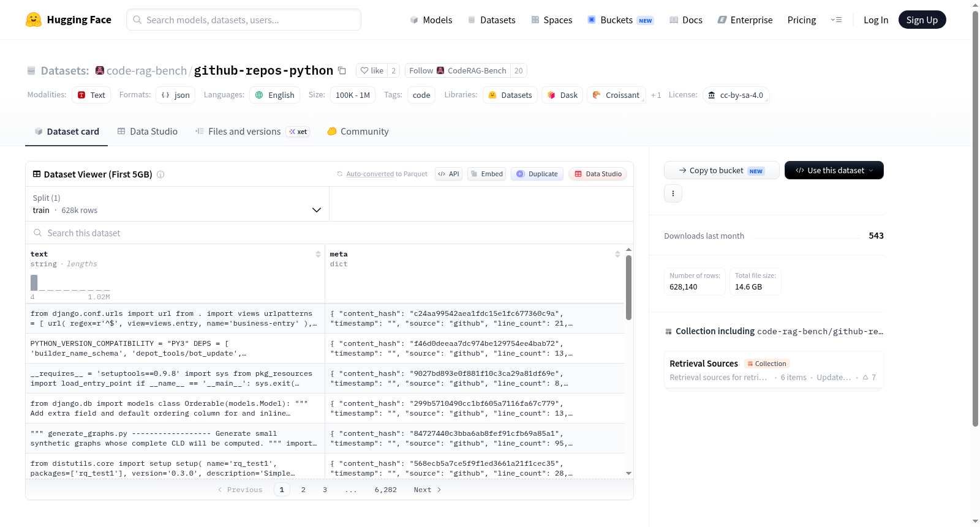980x527 pixels.
Task: Open the three-dot more options button
Action: [x=673, y=193]
